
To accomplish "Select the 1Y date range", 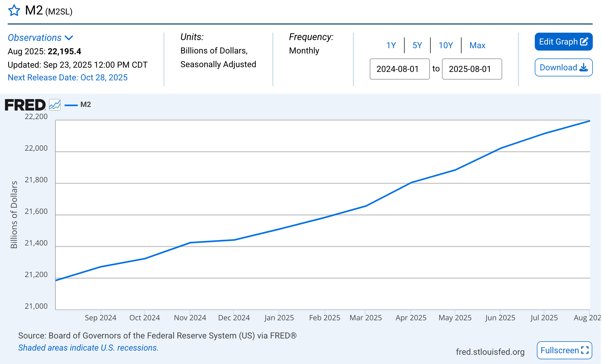I will pyautogui.click(x=391, y=45).
